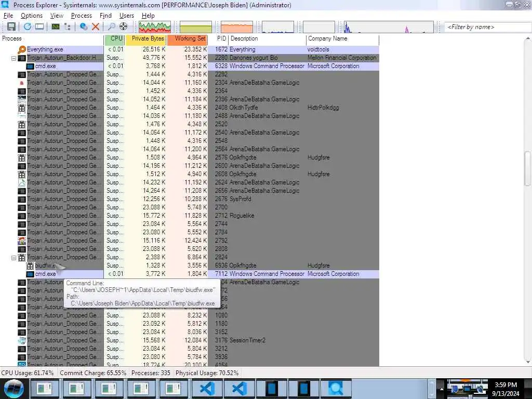Click the 'Danones yogurt Bio' description

tap(254, 58)
